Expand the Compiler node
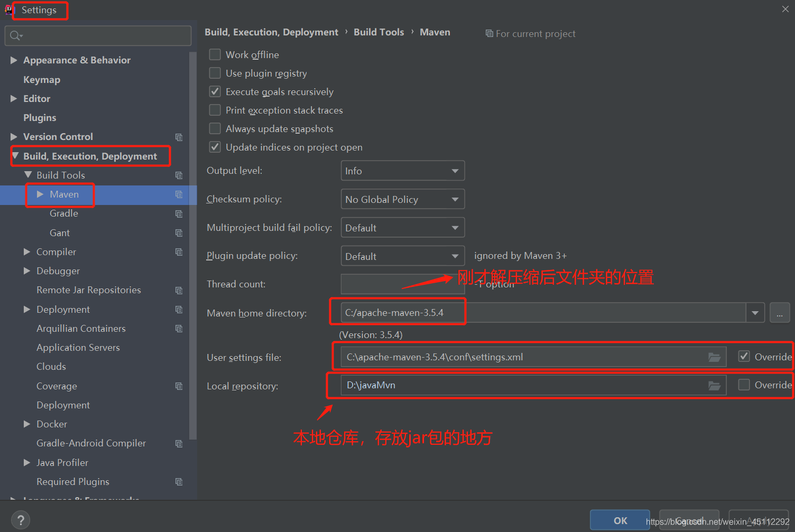This screenshot has height=532, width=795. tap(27, 252)
